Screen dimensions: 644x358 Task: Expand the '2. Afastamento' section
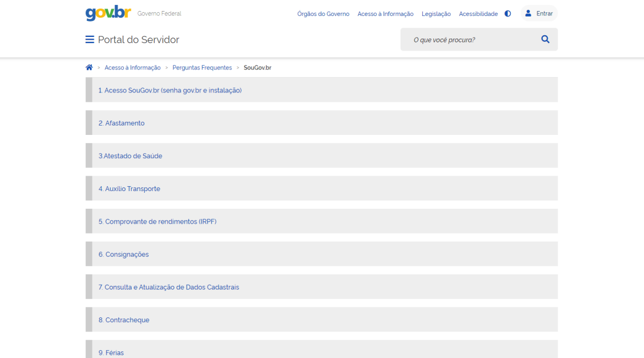(122, 123)
